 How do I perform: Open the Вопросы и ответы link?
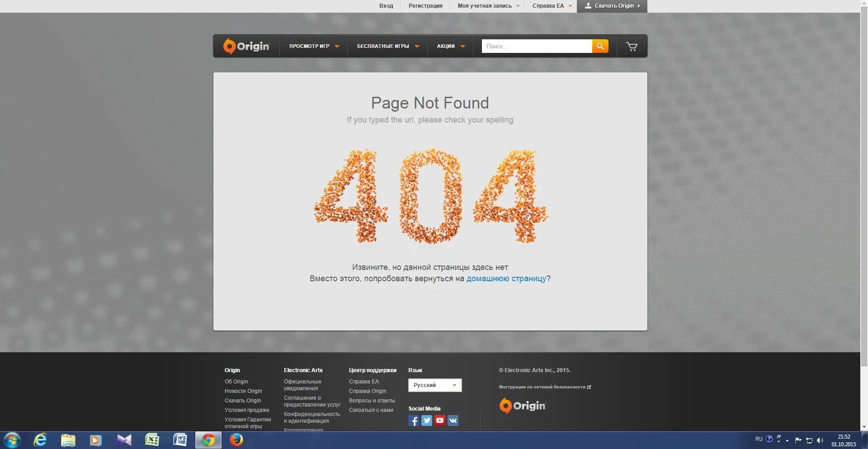[x=372, y=401]
